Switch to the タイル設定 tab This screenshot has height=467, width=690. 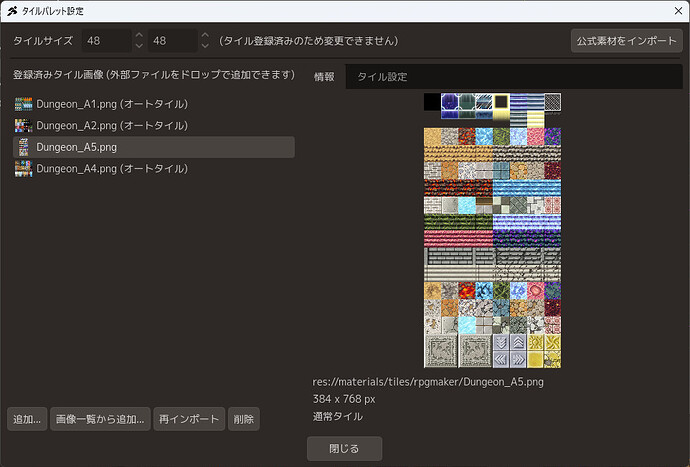(382, 77)
